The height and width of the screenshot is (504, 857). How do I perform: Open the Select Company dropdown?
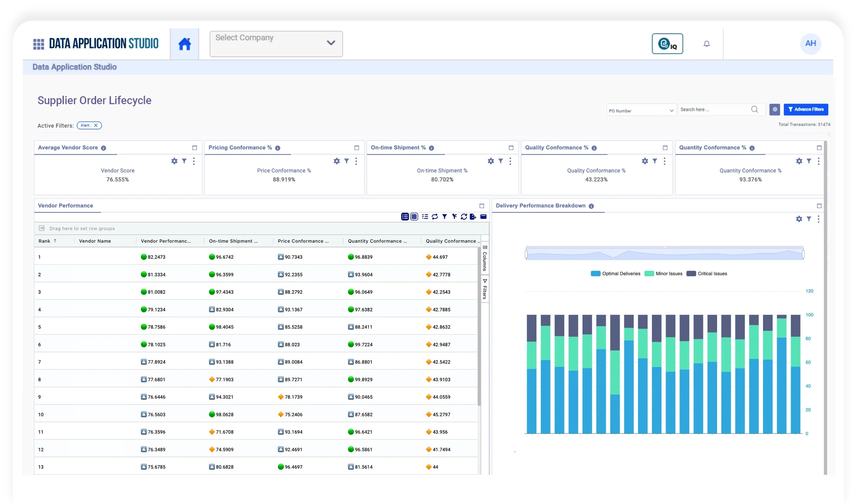tap(276, 44)
